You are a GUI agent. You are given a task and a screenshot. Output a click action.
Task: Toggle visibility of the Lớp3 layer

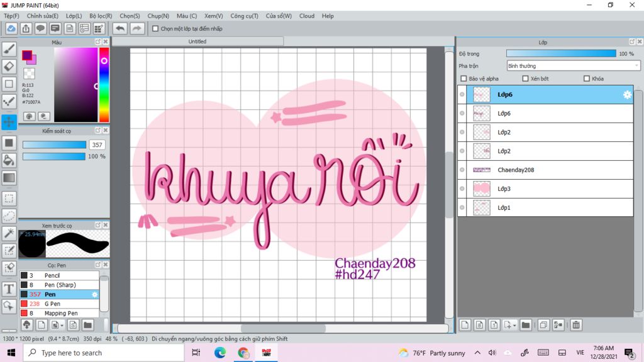click(462, 189)
